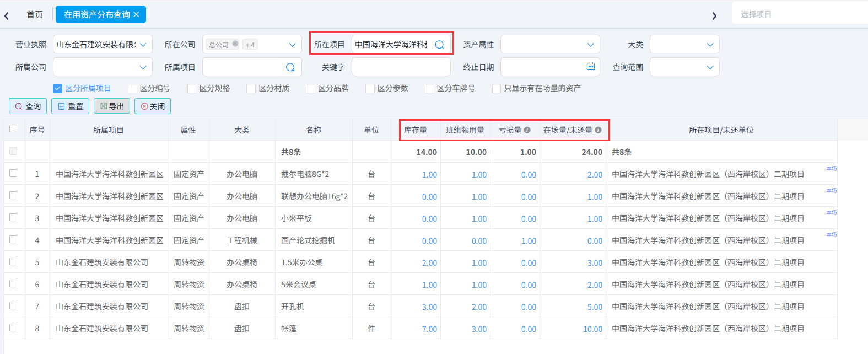
Task: Click 班组领用量 value 3.00 for 帐篷
Action: coord(479,329)
